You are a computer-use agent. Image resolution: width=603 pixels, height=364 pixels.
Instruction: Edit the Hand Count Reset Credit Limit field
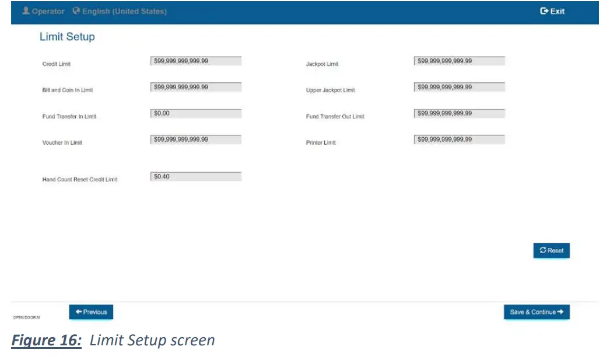(196, 177)
